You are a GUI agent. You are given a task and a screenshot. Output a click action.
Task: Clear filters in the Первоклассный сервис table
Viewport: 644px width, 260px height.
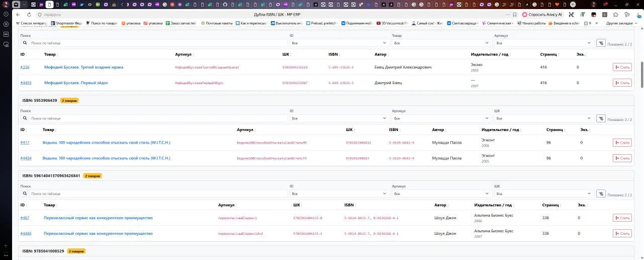pos(600,193)
